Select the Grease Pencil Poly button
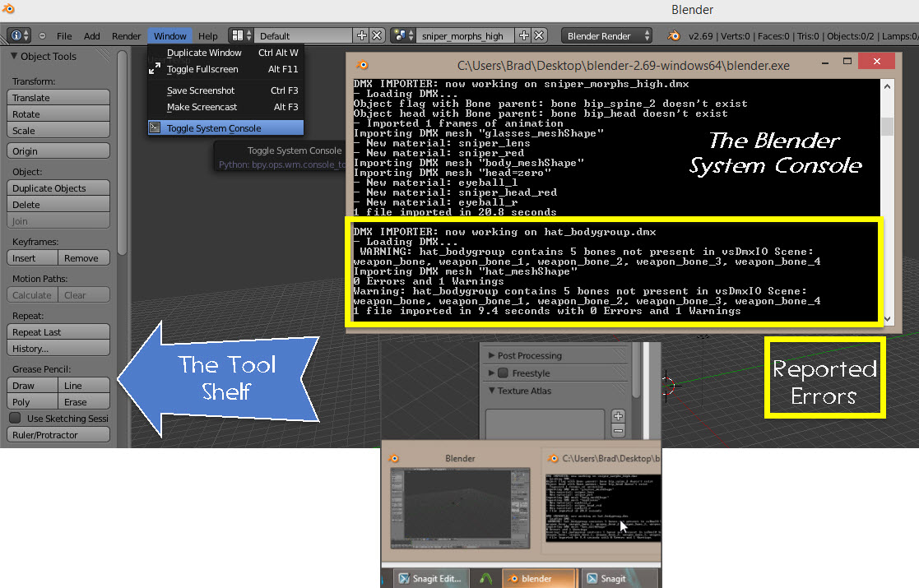919x588 pixels. tap(32, 402)
